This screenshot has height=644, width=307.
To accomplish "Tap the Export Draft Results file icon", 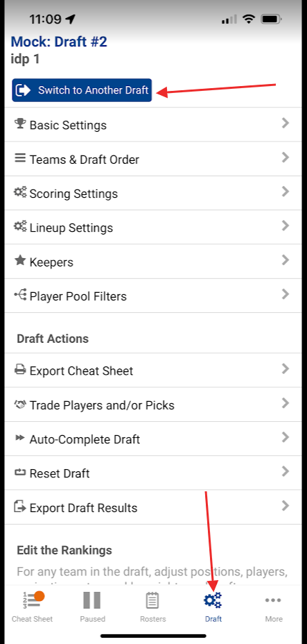I will pyautogui.click(x=20, y=507).
